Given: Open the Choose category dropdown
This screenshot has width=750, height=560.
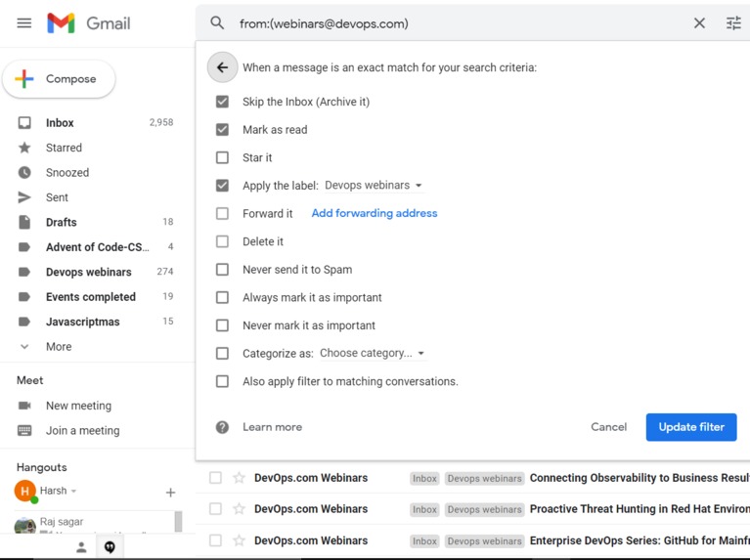Looking at the screenshot, I should 373,353.
